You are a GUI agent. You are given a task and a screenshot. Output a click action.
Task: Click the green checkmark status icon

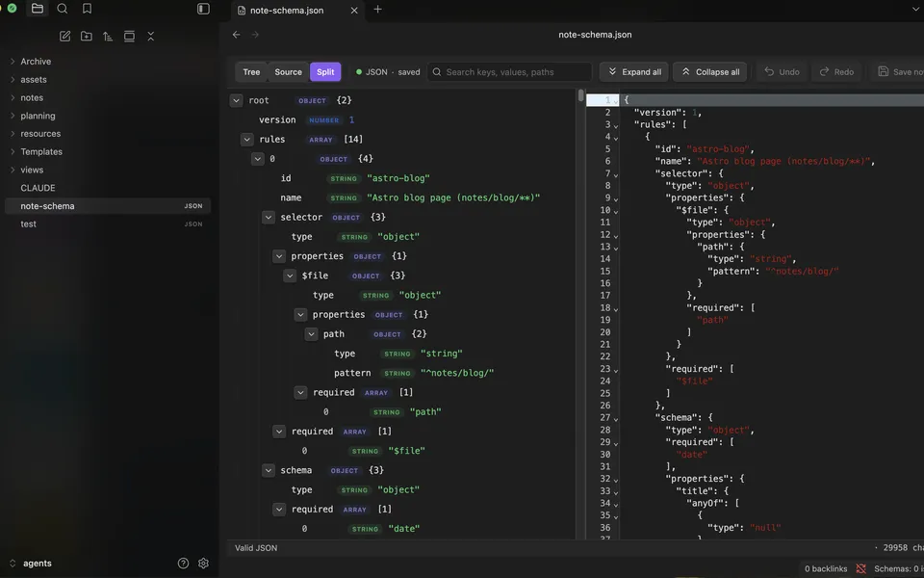(12, 9)
